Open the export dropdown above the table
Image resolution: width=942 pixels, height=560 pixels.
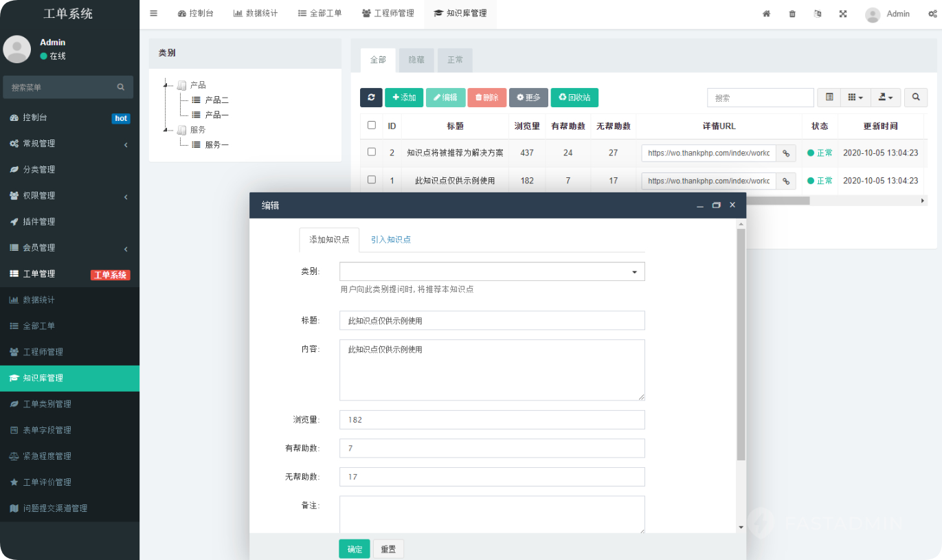click(x=886, y=97)
